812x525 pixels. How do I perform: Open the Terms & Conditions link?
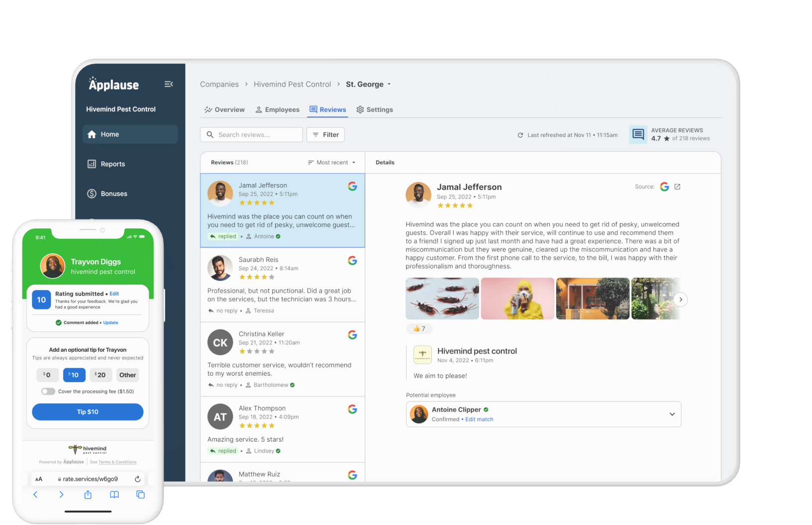click(x=117, y=462)
